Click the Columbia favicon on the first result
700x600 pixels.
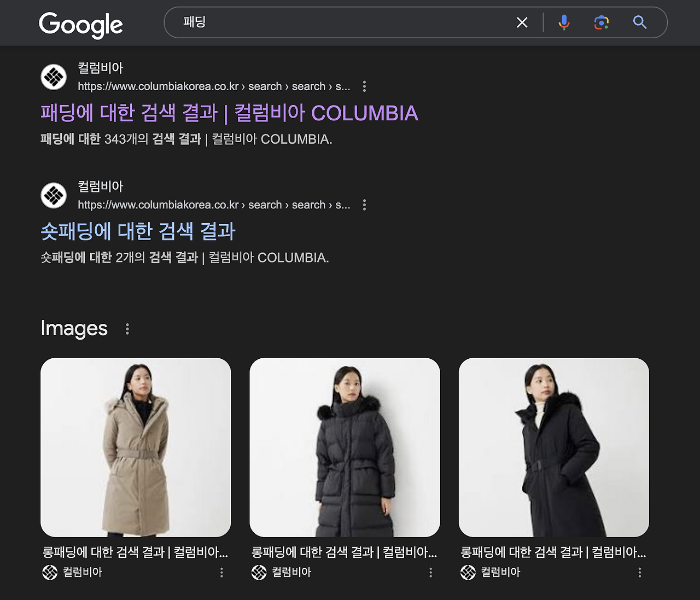pyautogui.click(x=54, y=77)
